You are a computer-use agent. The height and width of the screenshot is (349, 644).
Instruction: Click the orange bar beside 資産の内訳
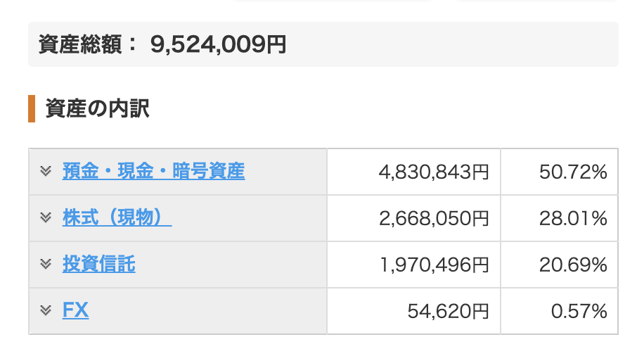click(x=32, y=109)
